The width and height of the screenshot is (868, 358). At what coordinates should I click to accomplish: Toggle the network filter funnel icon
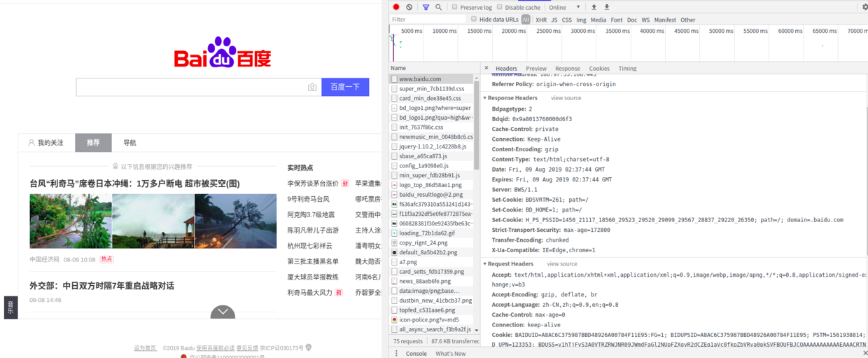(x=426, y=7)
